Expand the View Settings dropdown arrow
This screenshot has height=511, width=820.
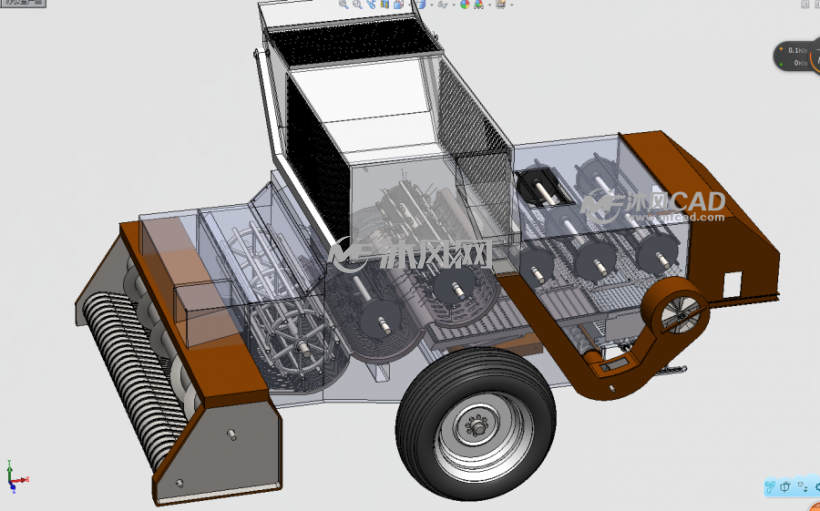coord(511,5)
